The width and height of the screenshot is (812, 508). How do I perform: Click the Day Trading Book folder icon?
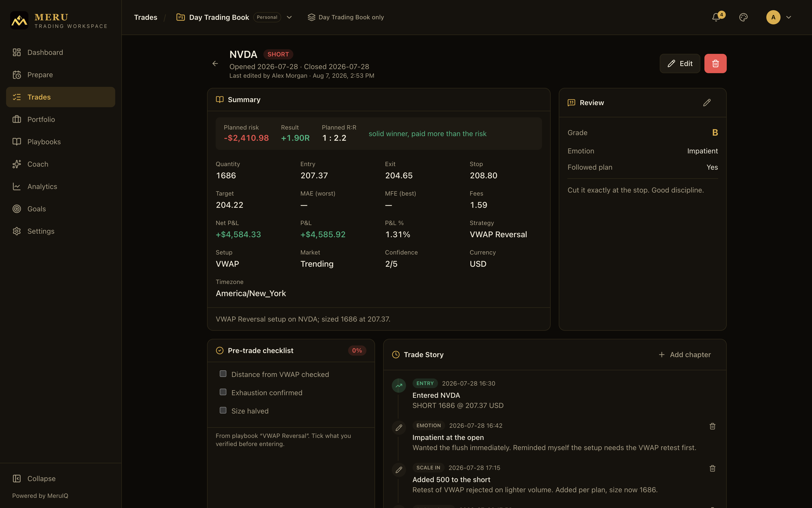[180, 17]
